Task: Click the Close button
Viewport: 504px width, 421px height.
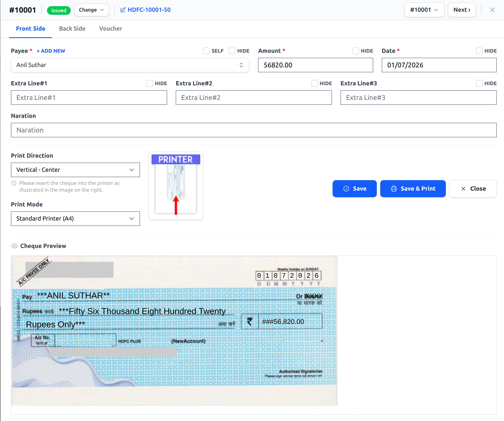Action: point(473,188)
